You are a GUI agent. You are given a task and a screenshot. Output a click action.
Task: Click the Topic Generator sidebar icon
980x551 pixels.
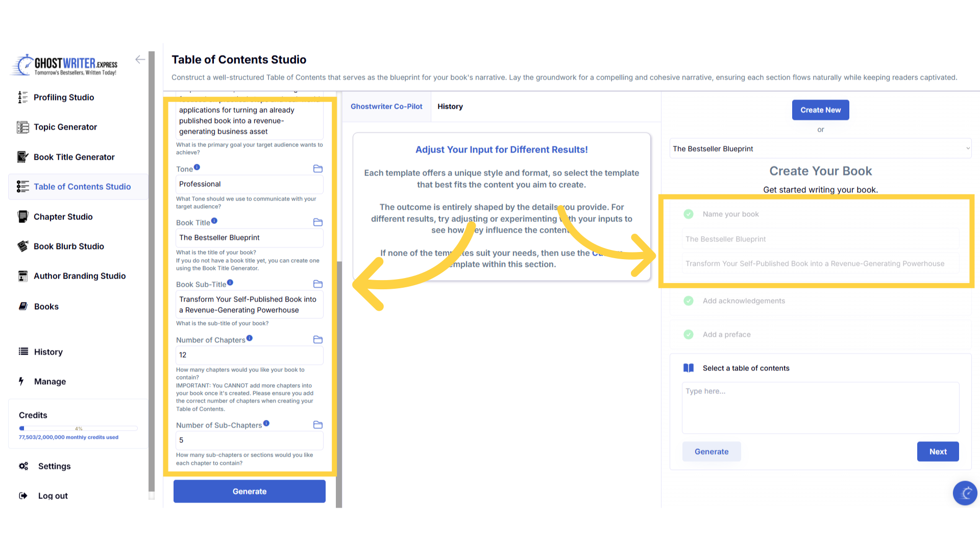[22, 127]
